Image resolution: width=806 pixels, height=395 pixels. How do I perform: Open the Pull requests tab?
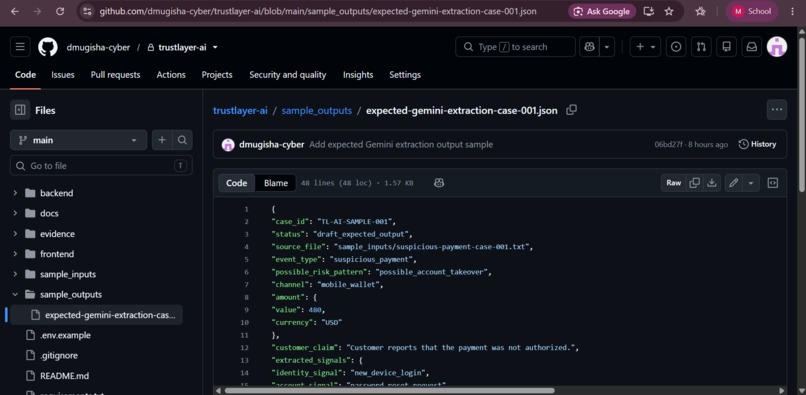coord(115,75)
